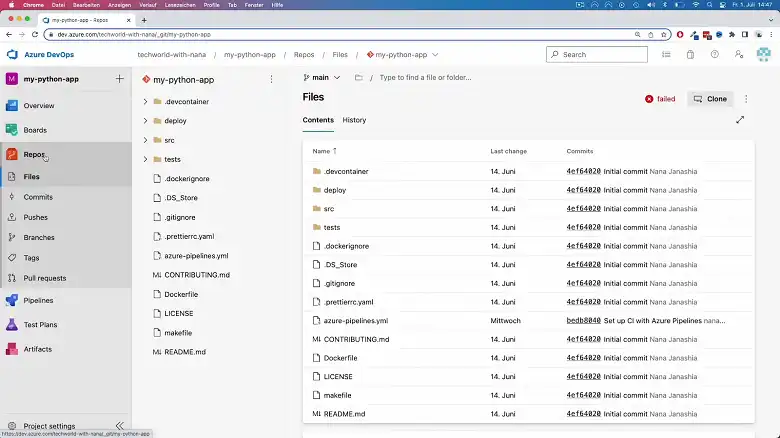This screenshot has width=780, height=438.
Task: Open commit 4ef64020 in the Dockerfile row
Action: 584,358
